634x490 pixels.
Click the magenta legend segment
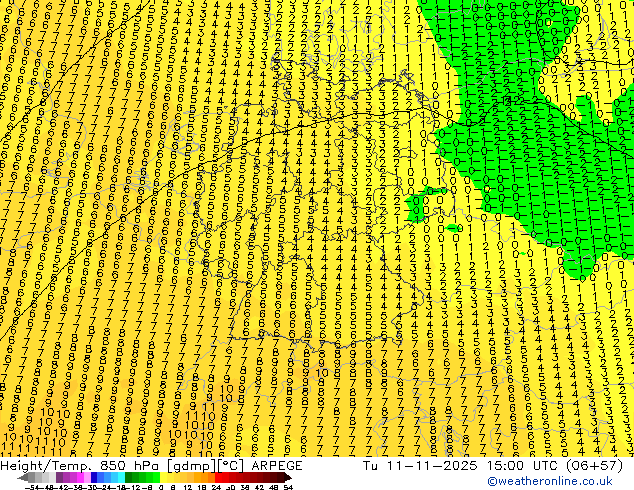[x=80, y=478]
